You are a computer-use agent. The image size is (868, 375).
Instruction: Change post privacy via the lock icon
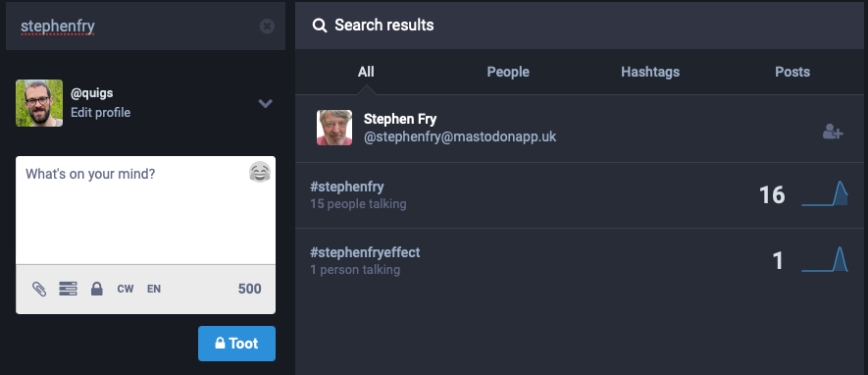click(x=97, y=289)
